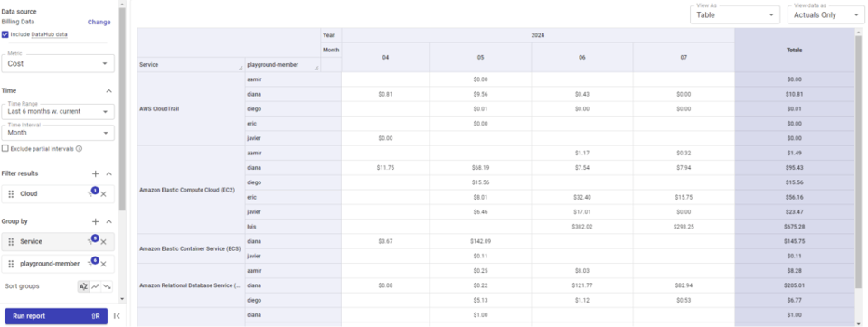The image size is (868, 327).
Task: Select the month 04 column header
Action: pyautogui.click(x=385, y=58)
